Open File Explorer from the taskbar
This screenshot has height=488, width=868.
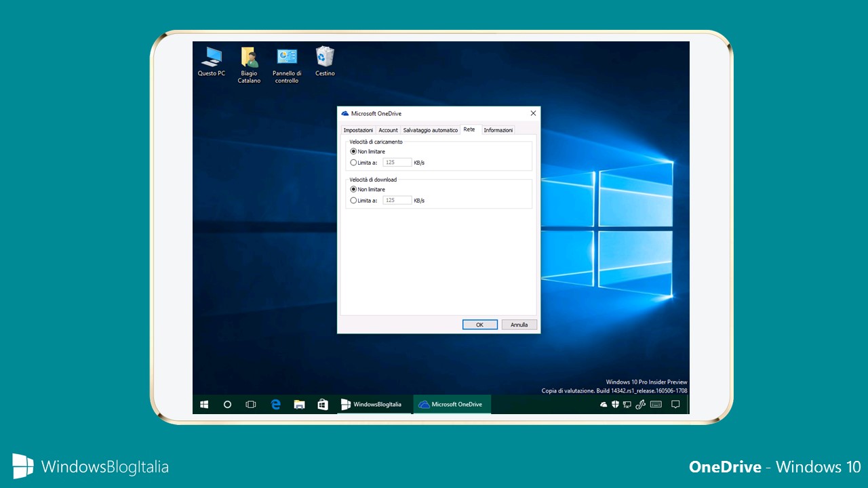click(x=299, y=405)
